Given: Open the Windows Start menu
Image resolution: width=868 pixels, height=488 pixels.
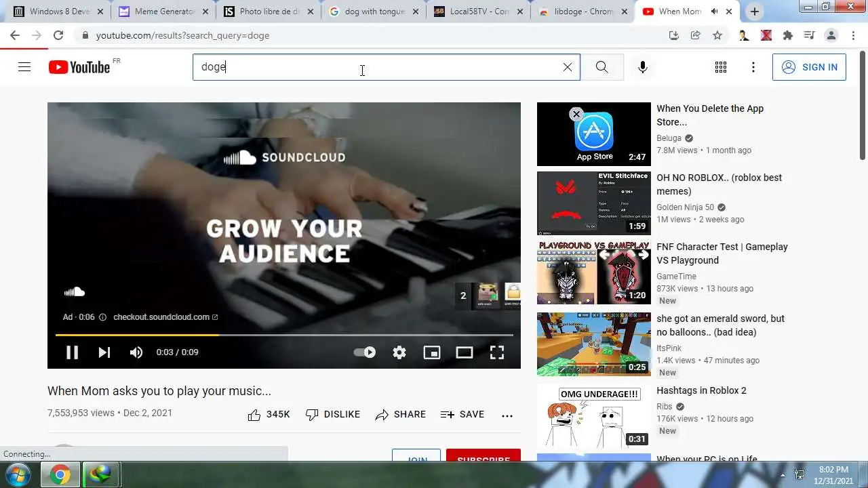Looking at the screenshot, I should pos(17,474).
